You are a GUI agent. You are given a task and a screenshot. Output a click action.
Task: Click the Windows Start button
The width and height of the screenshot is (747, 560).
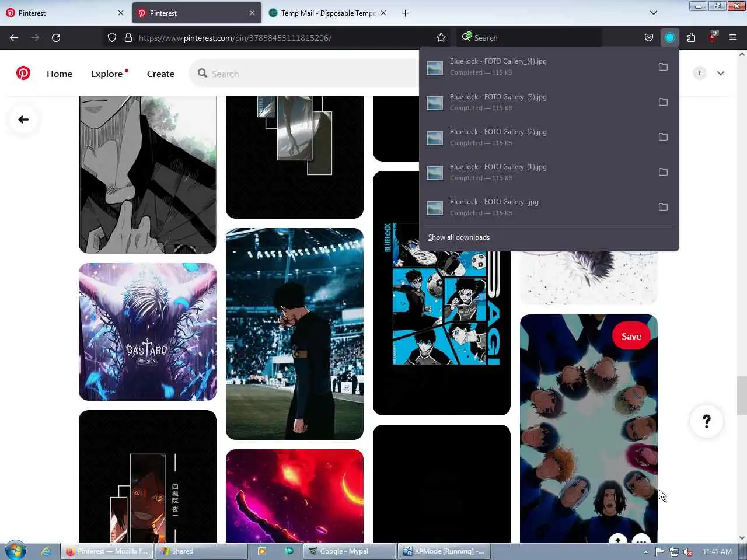tap(15, 551)
